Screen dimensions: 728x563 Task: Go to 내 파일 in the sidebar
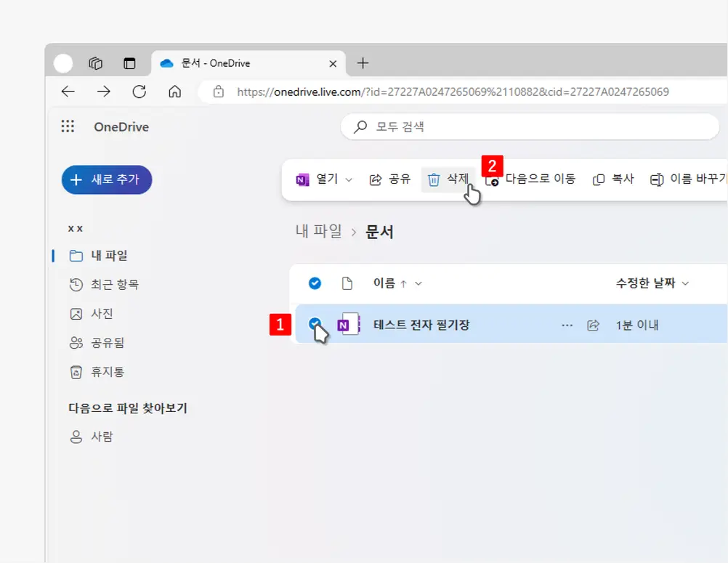pyautogui.click(x=98, y=256)
